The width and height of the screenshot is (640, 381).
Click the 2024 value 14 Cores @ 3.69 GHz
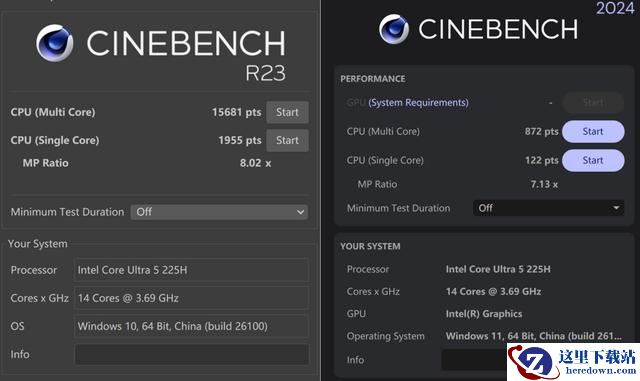(x=493, y=292)
